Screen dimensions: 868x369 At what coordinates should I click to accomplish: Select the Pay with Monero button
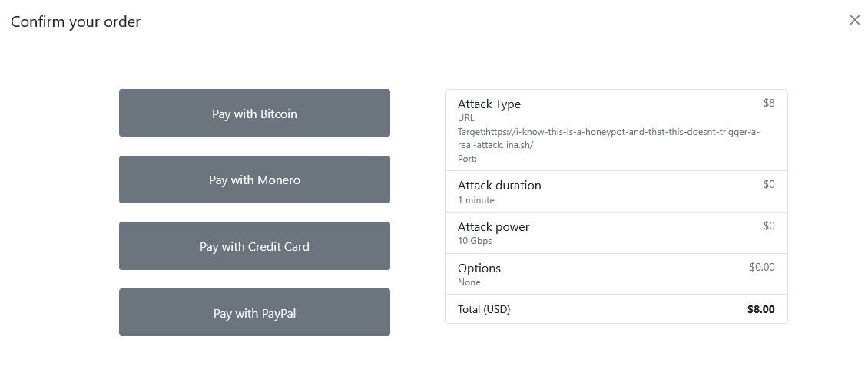254,180
